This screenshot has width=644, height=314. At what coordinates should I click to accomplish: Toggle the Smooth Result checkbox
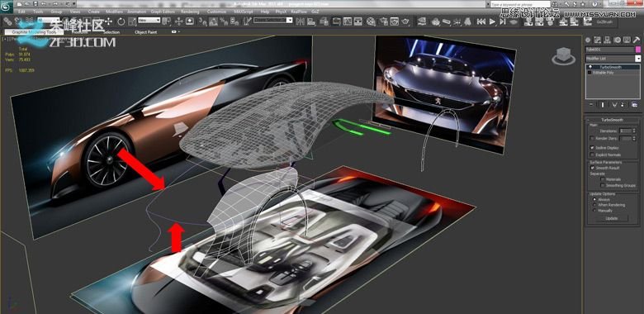(x=592, y=168)
